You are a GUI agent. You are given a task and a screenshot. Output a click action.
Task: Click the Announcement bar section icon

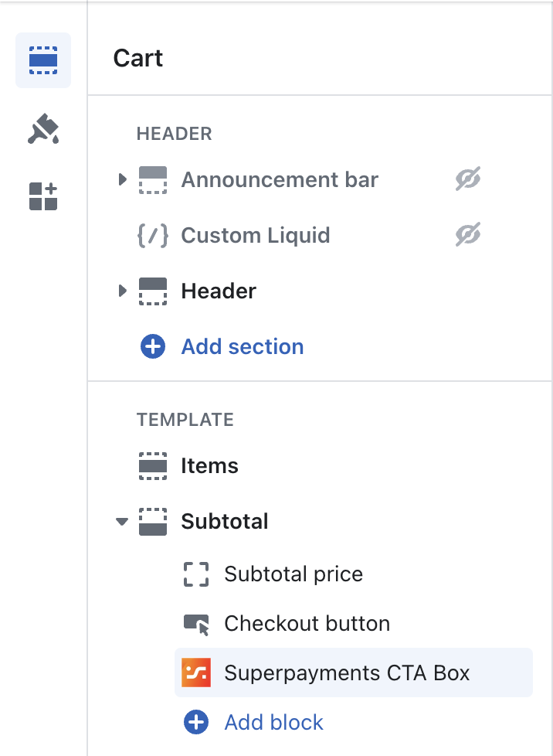pos(153,179)
